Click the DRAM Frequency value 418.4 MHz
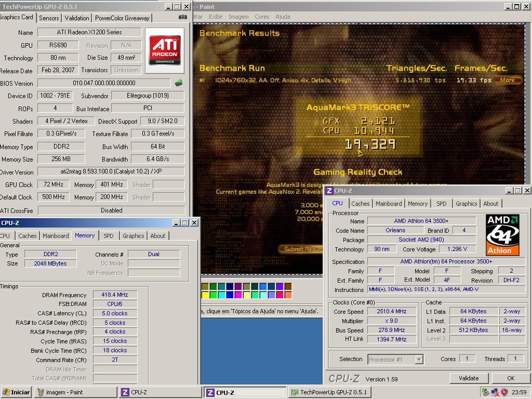Image resolution: width=532 pixels, height=399 pixels. pyautogui.click(x=115, y=295)
